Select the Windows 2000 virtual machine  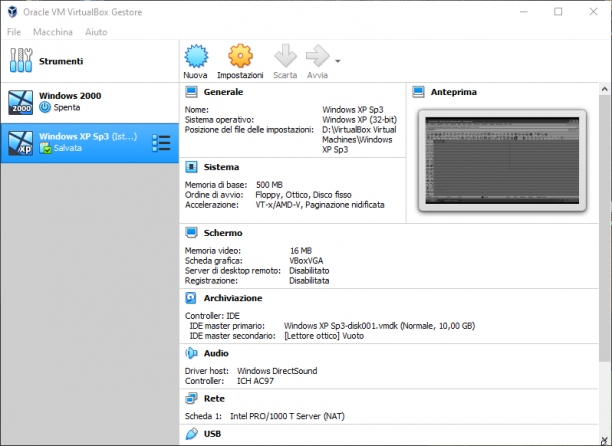[90, 102]
